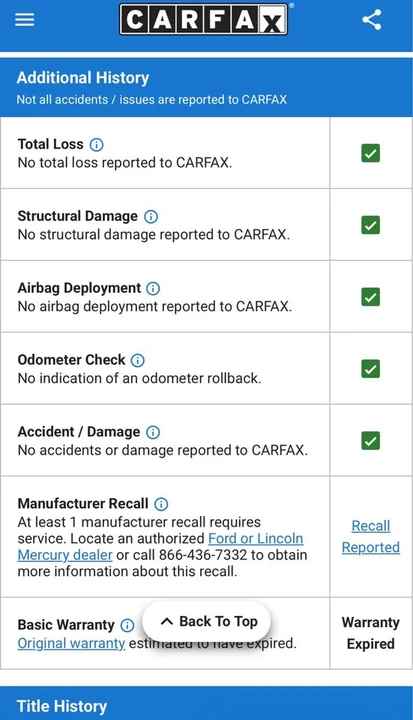Open Ford or Lincoln Mercury dealer link
The height and width of the screenshot is (720, 413).
[160, 546]
